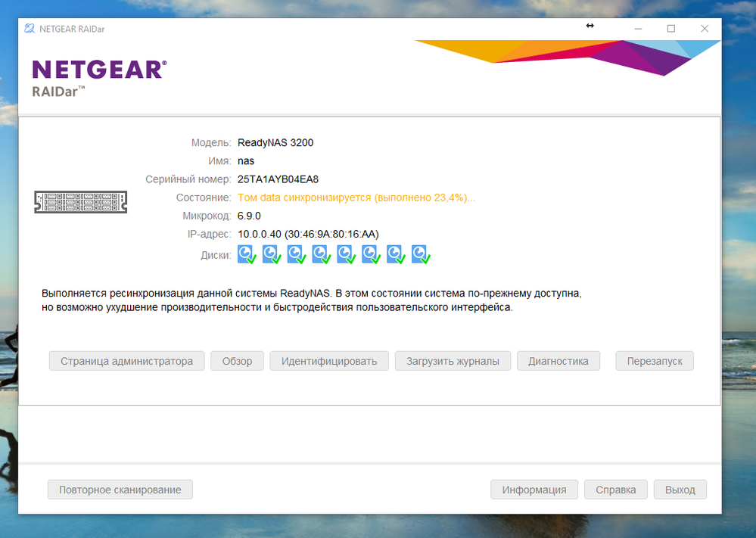Click the Диски label
Viewport: 756px width, 538px height.
click(x=216, y=255)
